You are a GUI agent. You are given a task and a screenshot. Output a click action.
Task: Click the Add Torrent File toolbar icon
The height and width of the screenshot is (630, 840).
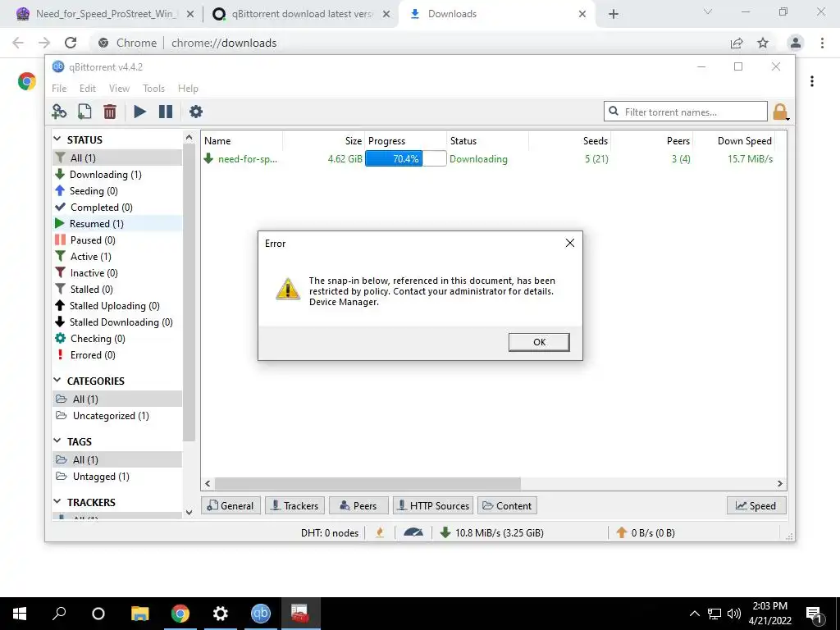[x=84, y=112]
